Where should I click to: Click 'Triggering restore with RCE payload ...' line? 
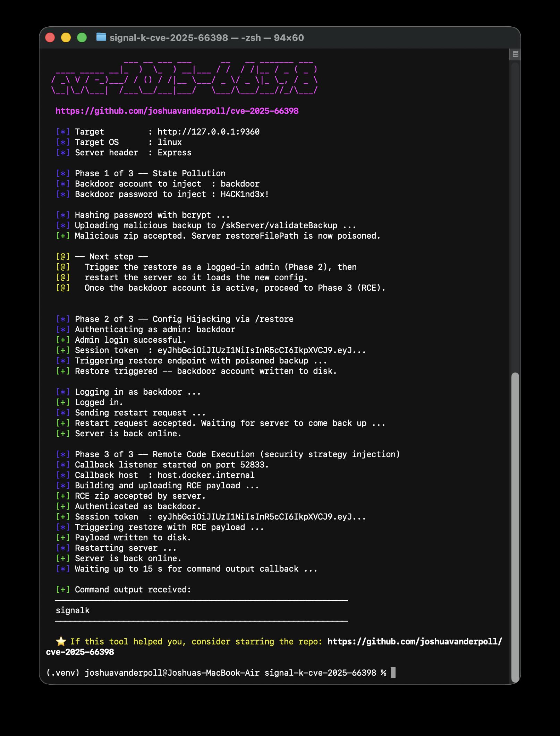point(160,527)
